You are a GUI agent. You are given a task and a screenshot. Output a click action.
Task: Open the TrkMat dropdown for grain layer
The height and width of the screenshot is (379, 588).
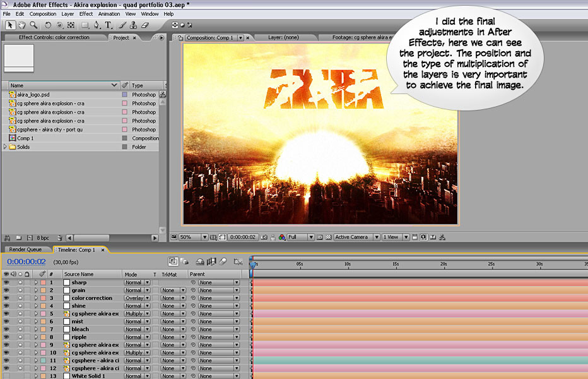[173, 291]
